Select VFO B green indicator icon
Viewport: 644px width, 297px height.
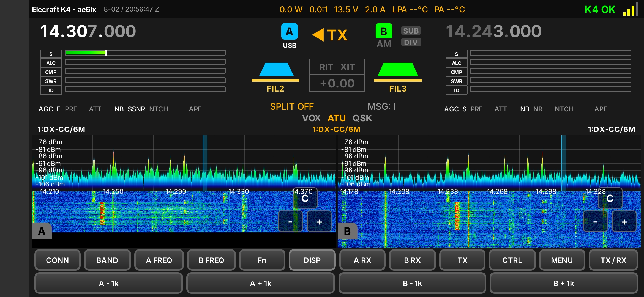click(384, 31)
